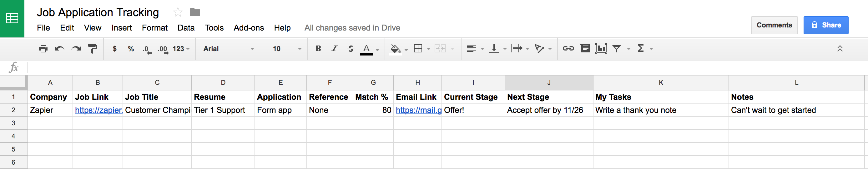Image resolution: width=868 pixels, height=169 pixels.
Task: Open the fill color bucket
Action: 395,49
